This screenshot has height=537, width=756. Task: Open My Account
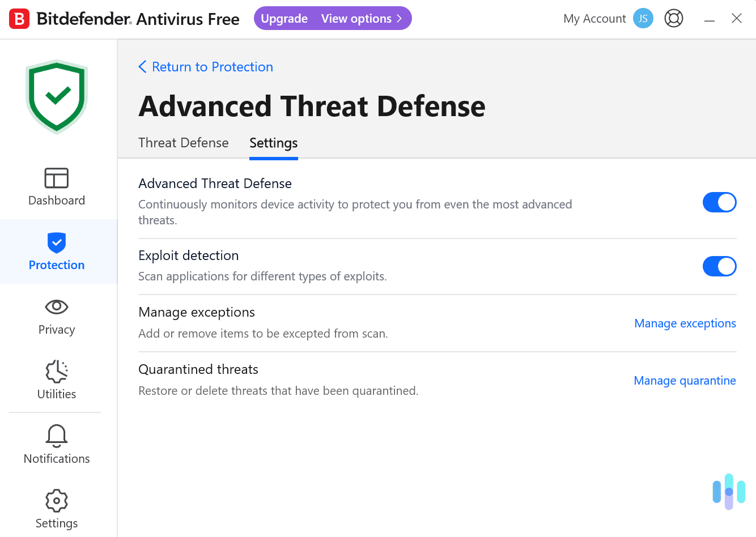pos(594,18)
